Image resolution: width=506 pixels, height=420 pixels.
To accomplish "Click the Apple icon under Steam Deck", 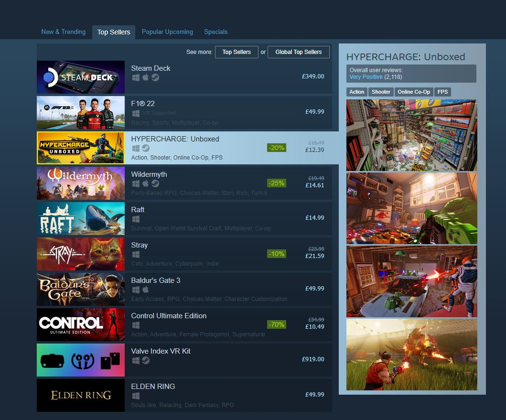I will (146, 77).
